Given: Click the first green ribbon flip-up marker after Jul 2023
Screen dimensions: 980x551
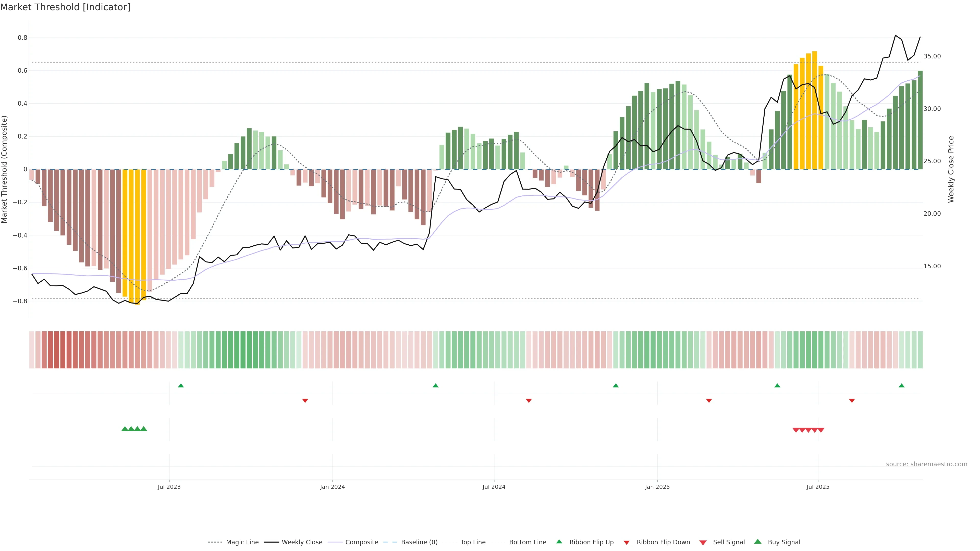Looking at the screenshot, I should coord(181,386).
